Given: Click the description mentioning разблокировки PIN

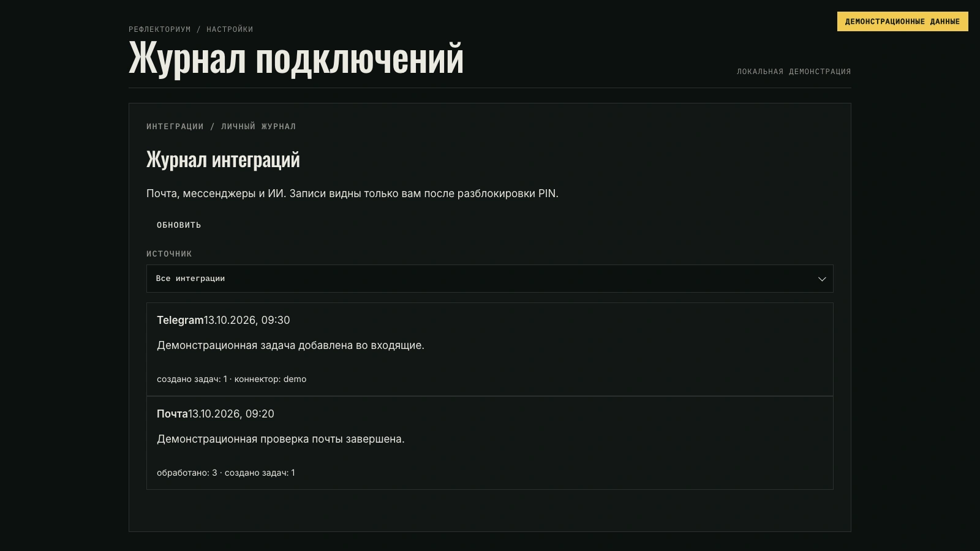Looking at the screenshot, I should pyautogui.click(x=352, y=193).
